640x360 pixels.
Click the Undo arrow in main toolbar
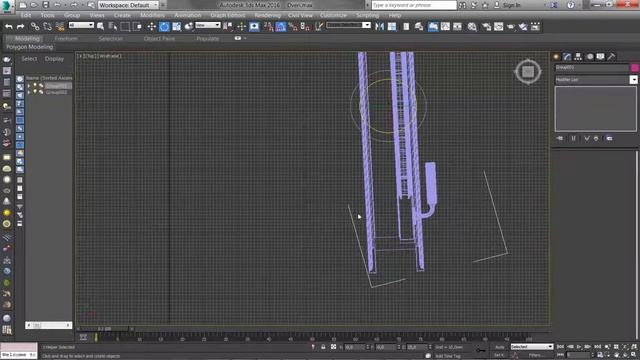9,27
